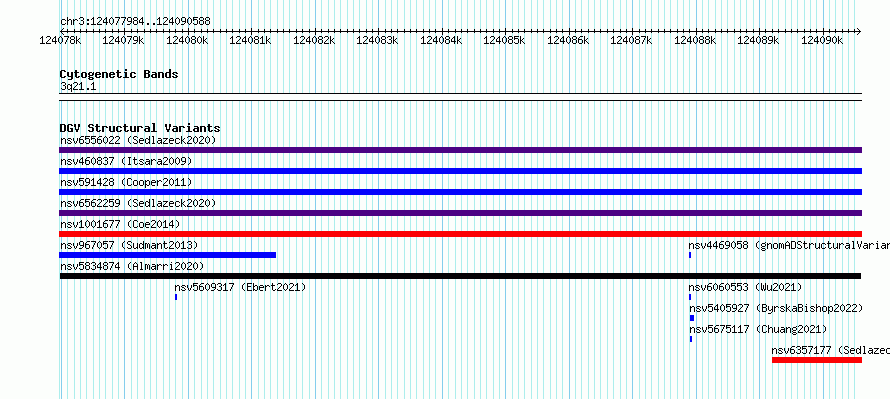Click the Cytogenetic Bands track title
Image resolution: width=890 pixels, height=399 pixels.
(x=119, y=74)
